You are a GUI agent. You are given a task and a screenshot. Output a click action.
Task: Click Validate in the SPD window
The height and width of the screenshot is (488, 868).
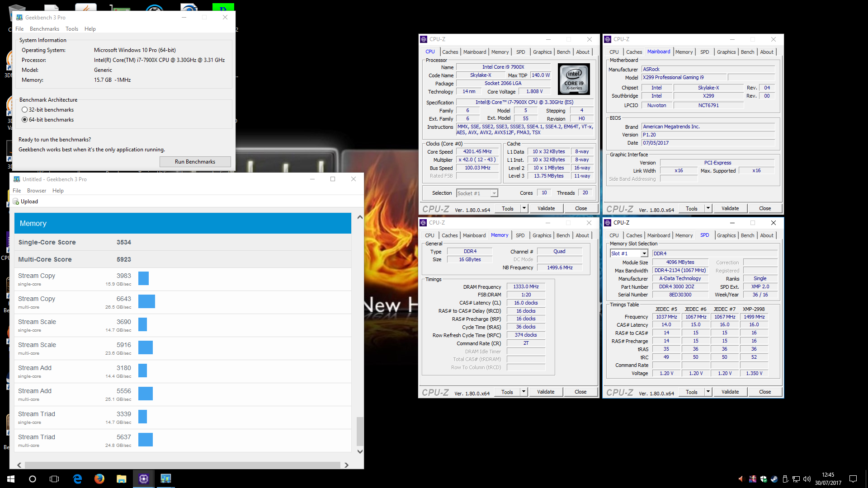730,392
